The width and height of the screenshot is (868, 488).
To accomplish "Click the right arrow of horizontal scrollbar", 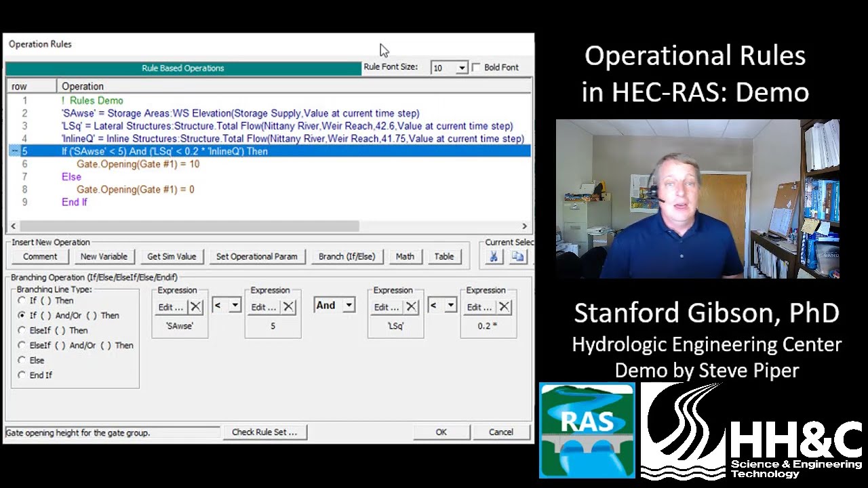I will pos(524,226).
